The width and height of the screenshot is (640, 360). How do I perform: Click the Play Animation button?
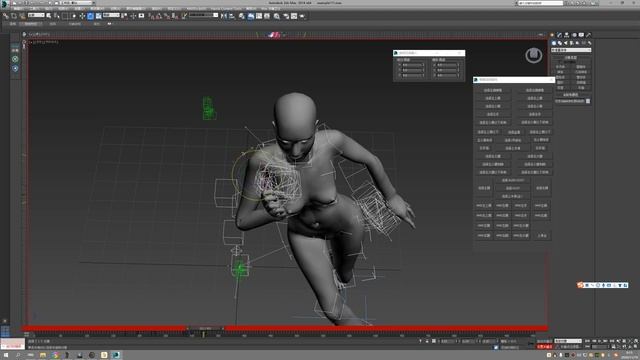(x=600, y=341)
